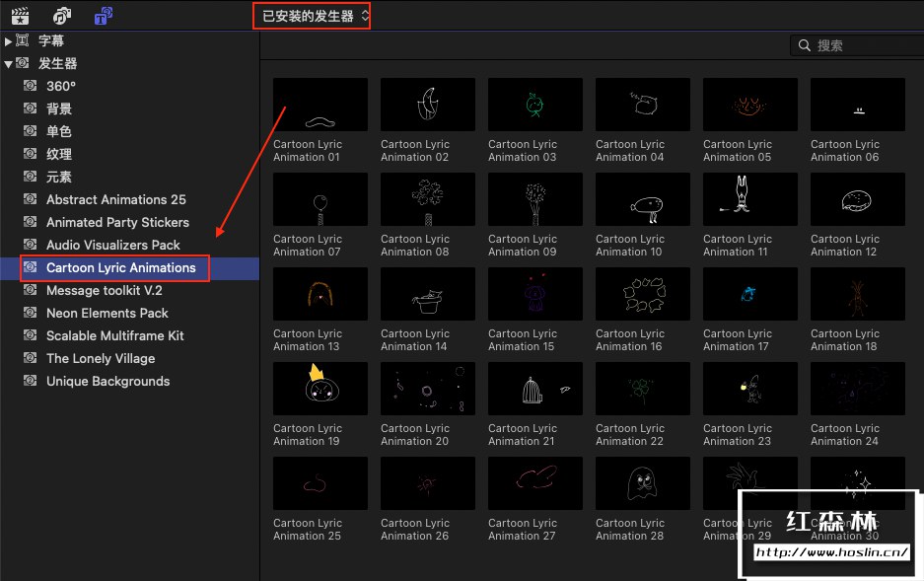
Task: Click the 发生器 category icon
Action: tap(23, 62)
